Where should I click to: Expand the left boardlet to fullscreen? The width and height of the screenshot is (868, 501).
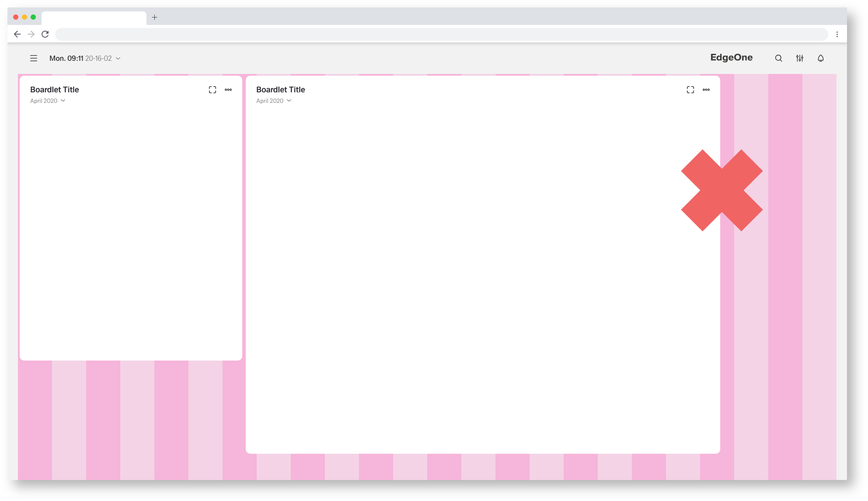[x=213, y=90]
